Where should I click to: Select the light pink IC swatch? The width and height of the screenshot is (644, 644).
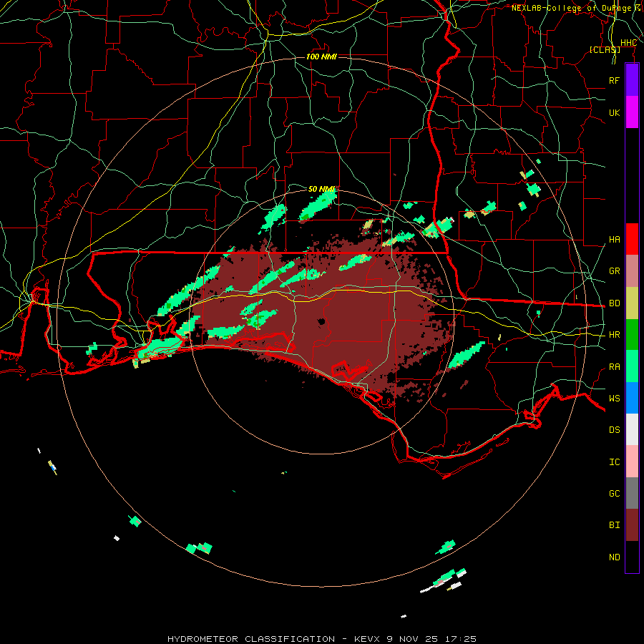tap(632, 462)
